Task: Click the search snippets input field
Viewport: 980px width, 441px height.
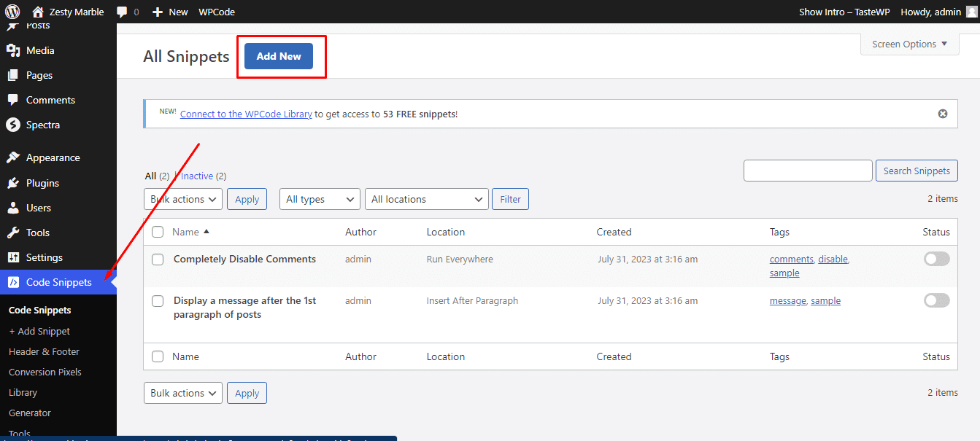Action: [808, 171]
